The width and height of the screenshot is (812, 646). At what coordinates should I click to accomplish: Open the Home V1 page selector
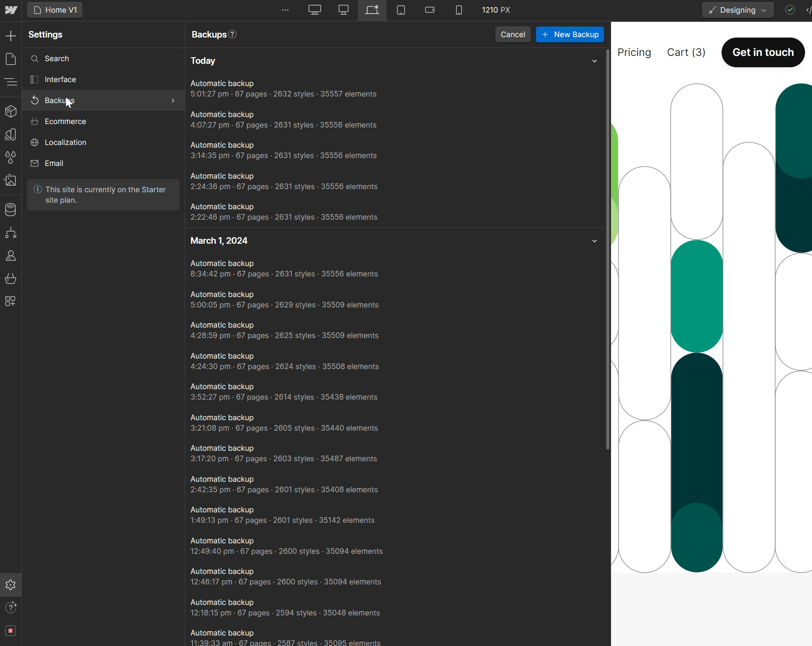click(x=55, y=10)
